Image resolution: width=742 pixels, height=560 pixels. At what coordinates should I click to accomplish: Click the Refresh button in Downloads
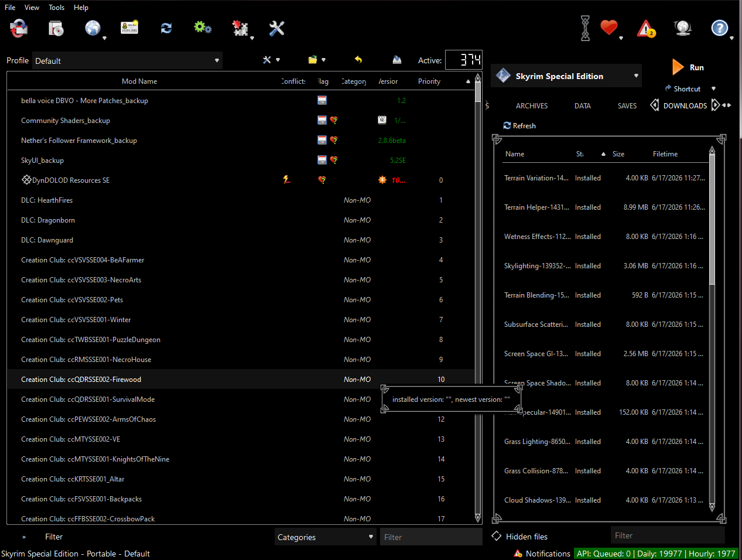coord(519,126)
